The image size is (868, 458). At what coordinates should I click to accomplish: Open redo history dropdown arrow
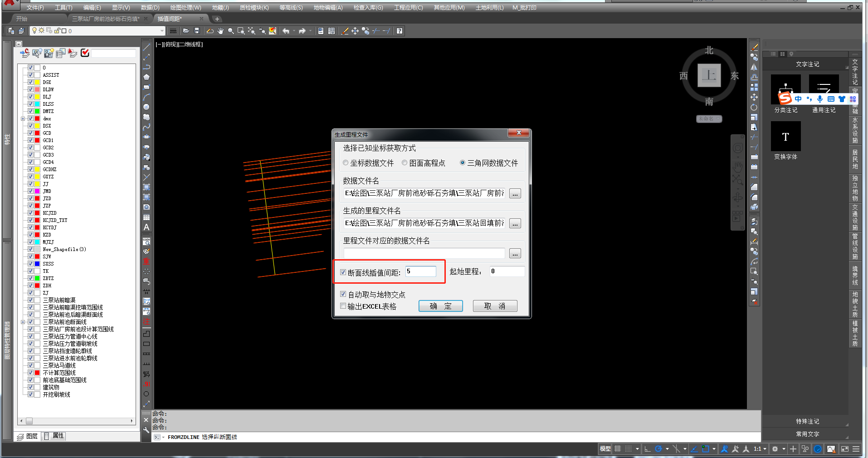(310, 31)
